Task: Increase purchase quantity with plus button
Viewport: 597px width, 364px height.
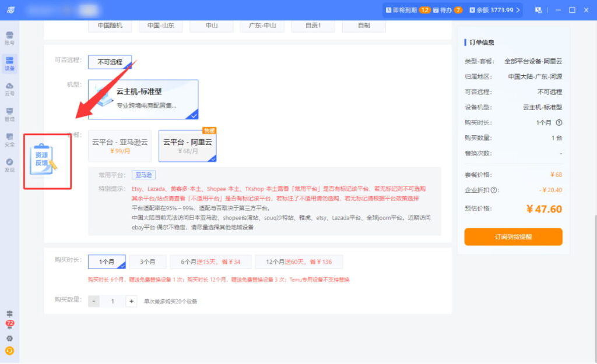Action: (x=131, y=301)
